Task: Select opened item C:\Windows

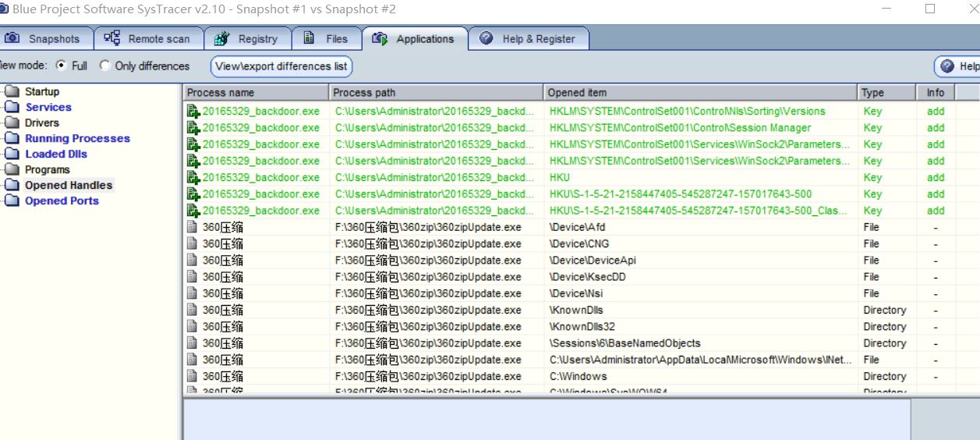Action: click(x=578, y=376)
